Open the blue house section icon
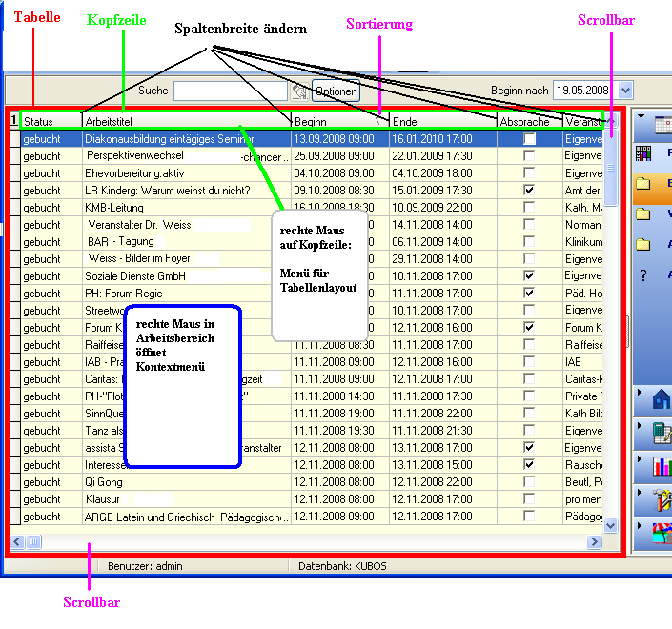 tap(662, 399)
